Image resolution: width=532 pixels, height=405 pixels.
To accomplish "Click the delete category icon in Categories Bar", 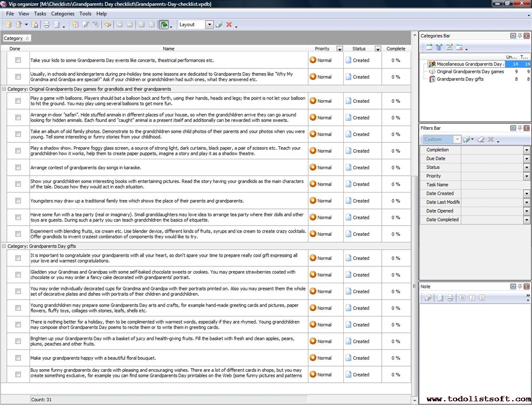I will (459, 47).
